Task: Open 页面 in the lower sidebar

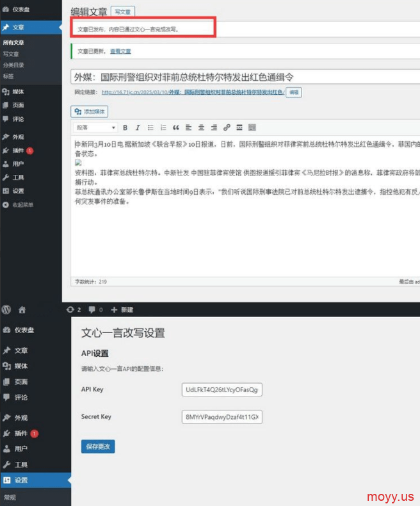Action: click(x=35, y=382)
